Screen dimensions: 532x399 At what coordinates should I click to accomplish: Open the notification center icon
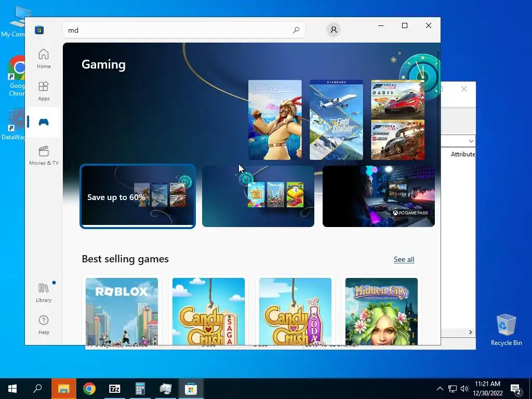[515, 389]
